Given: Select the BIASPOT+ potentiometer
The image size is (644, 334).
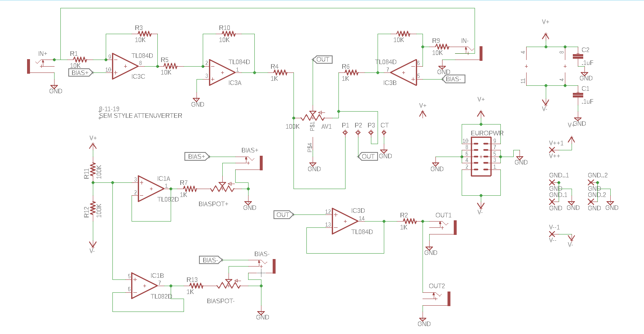Looking at the screenshot, I should (222, 189).
